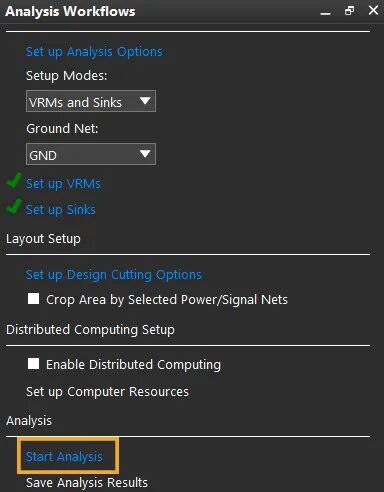Image resolution: width=384 pixels, height=492 pixels.
Task: Enable Distributed Computing checkbox
Action: point(33,363)
